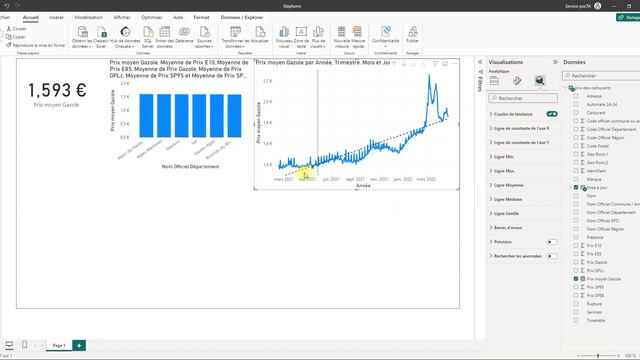
Task: Open the Afficher ribbon tab
Action: pyautogui.click(x=122, y=18)
